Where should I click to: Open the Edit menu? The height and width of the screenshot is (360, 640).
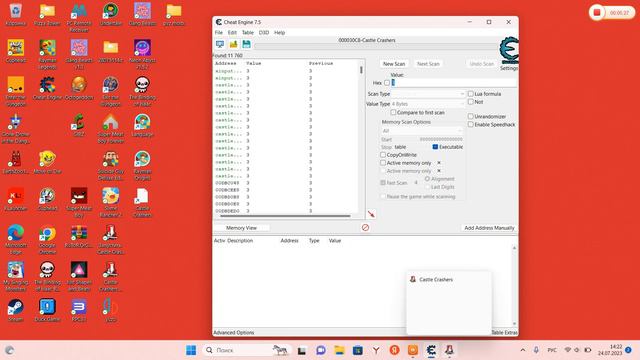point(232,33)
